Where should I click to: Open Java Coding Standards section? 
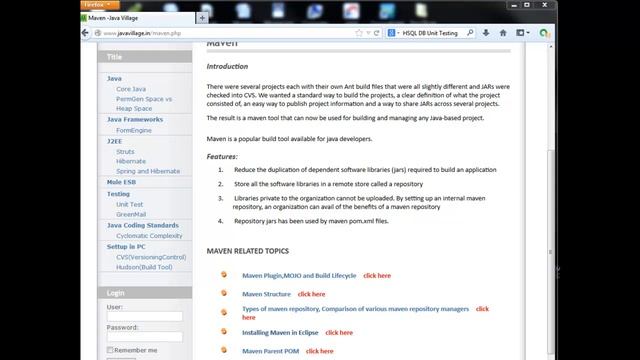(x=142, y=225)
